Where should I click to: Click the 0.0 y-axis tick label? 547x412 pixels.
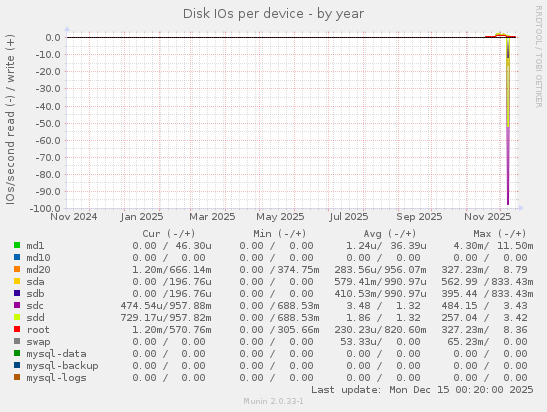pyautogui.click(x=53, y=38)
